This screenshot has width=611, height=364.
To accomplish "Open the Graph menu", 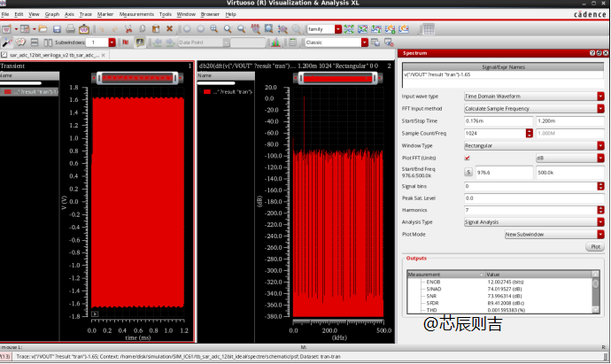I will click(52, 14).
